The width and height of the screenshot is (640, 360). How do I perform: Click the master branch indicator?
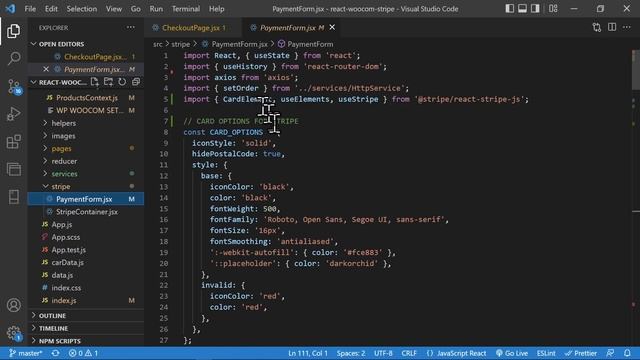point(25,353)
